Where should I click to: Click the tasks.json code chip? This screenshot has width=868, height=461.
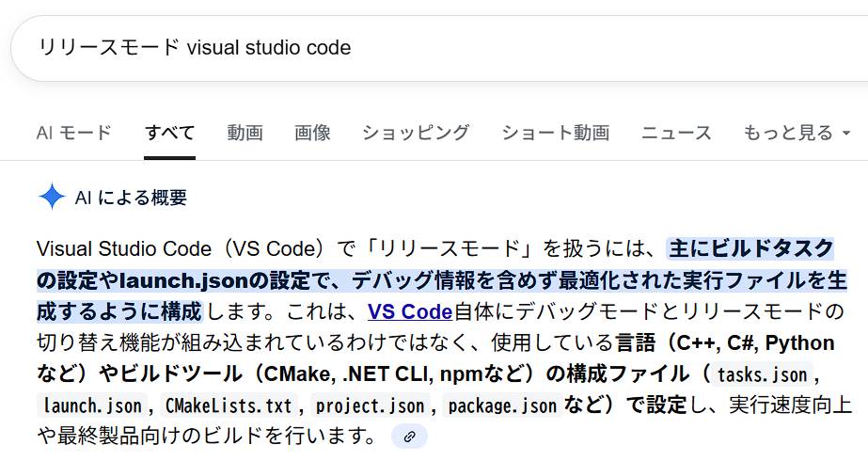click(x=762, y=375)
